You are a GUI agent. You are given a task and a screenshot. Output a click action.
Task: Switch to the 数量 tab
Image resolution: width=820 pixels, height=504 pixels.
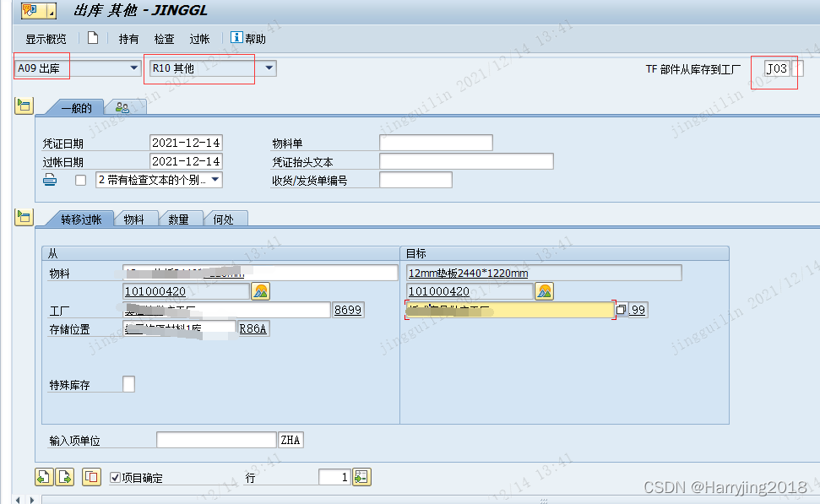click(178, 219)
